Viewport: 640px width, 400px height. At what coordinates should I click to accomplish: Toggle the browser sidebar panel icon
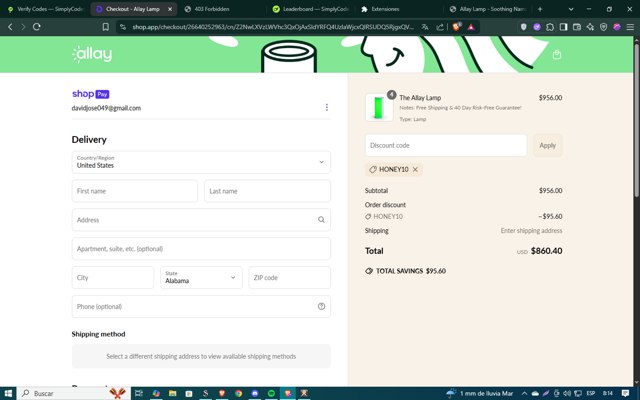click(x=563, y=27)
